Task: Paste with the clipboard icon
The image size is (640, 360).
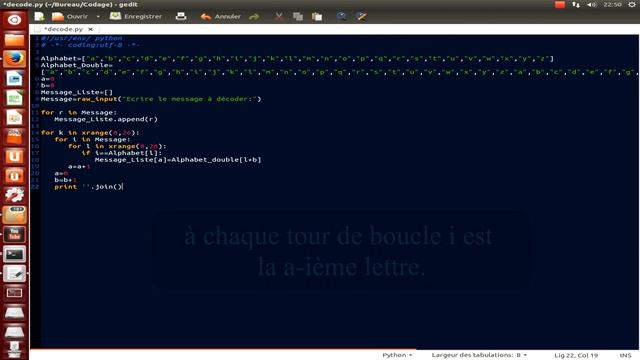Action: click(317, 17)
